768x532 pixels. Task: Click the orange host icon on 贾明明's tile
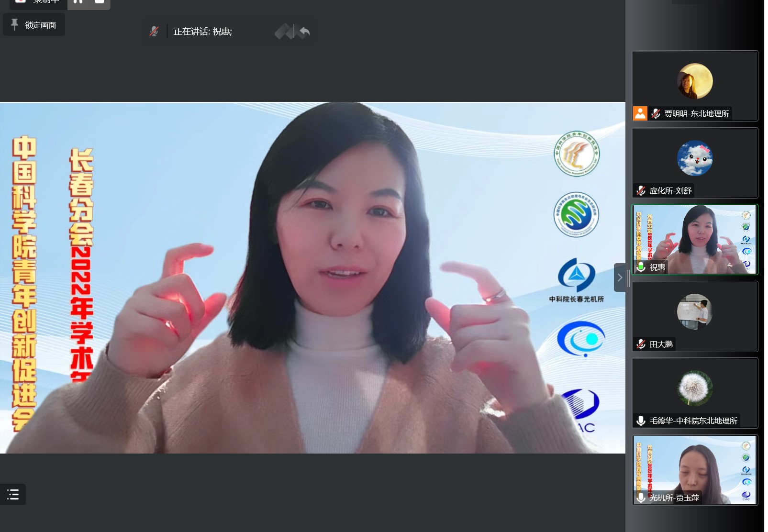click(640, 113)
